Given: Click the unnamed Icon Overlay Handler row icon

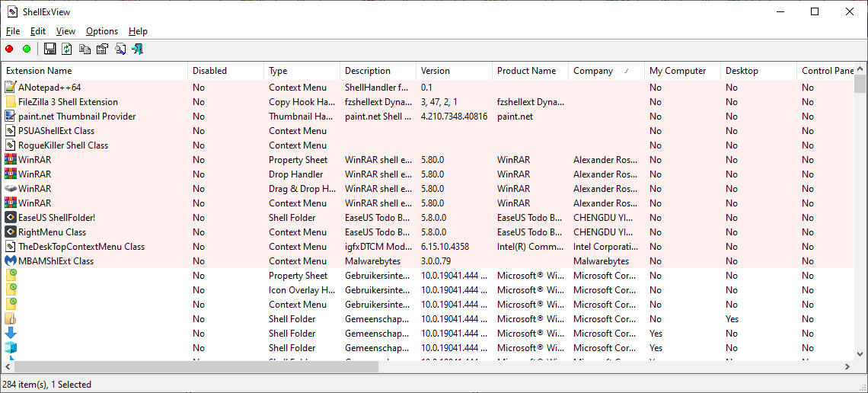Looking at the screenshot, I should coord(11,289).
